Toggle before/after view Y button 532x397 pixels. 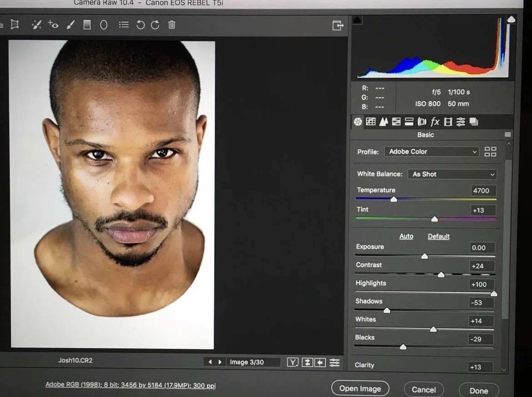(292, 362)
